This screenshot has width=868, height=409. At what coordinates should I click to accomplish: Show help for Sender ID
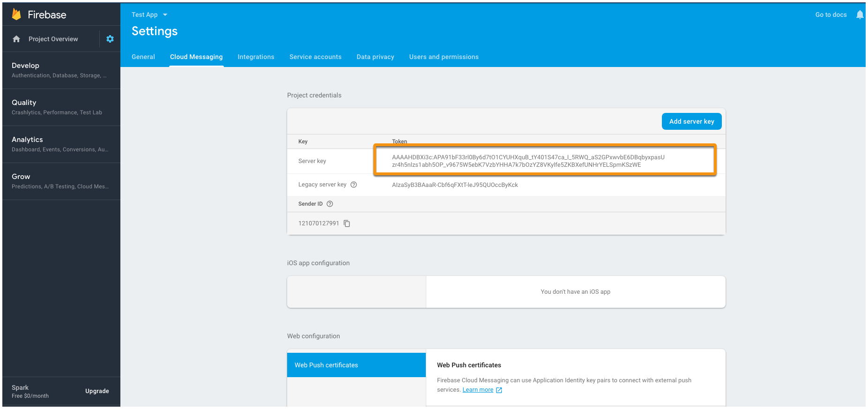tap(330, 204)
